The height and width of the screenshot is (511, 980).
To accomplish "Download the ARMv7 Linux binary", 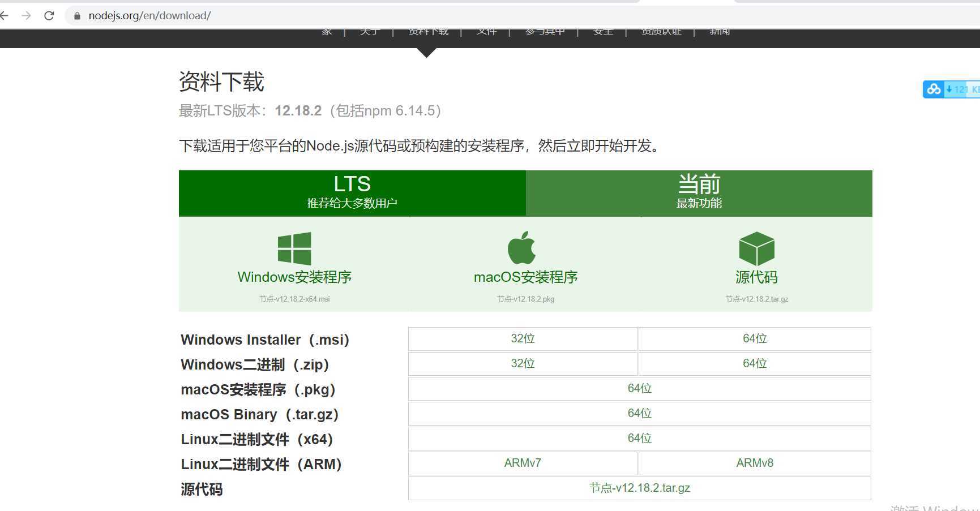I will point(523,463).
